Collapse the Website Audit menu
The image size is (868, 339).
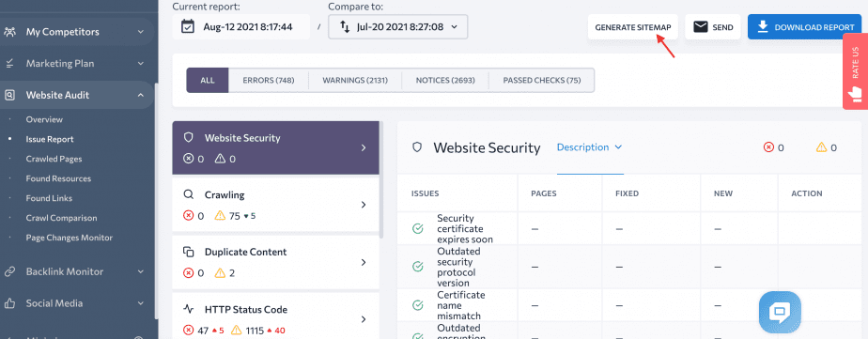point(141,95)
